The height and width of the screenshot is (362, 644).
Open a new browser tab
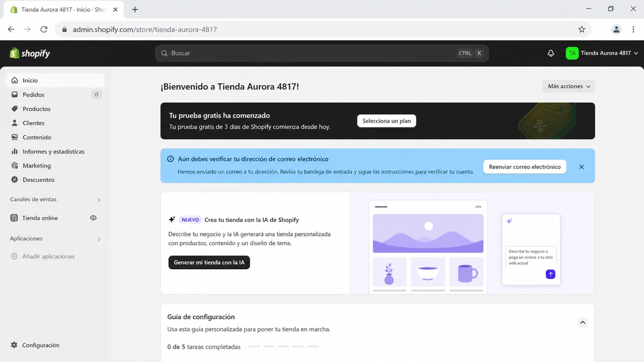point(135,10)
